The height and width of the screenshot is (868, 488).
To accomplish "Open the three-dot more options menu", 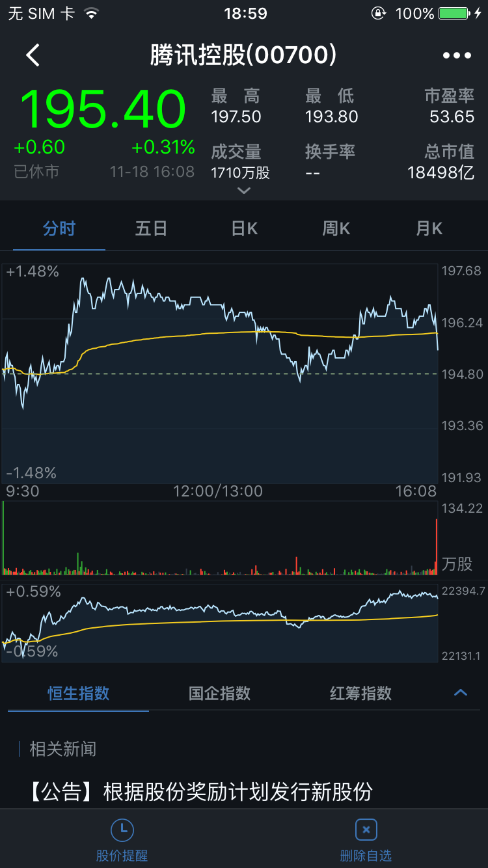I will pos(457,55).
